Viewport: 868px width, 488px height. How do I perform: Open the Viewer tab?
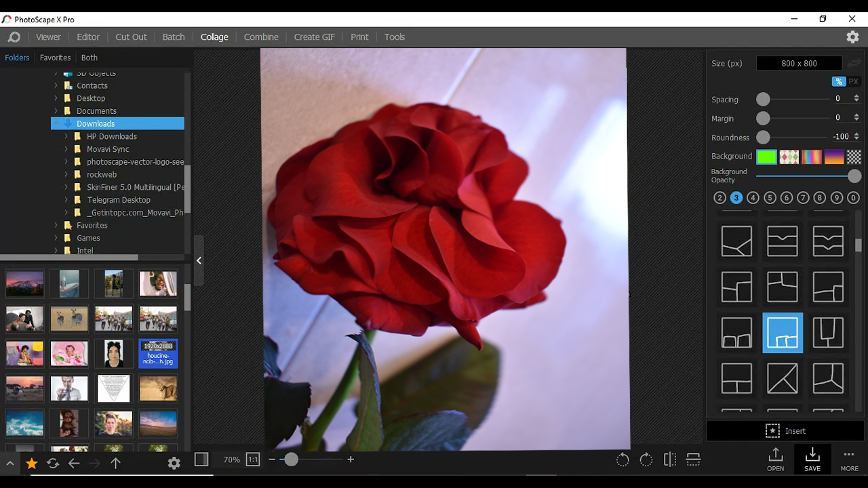[x=48, y=37]
